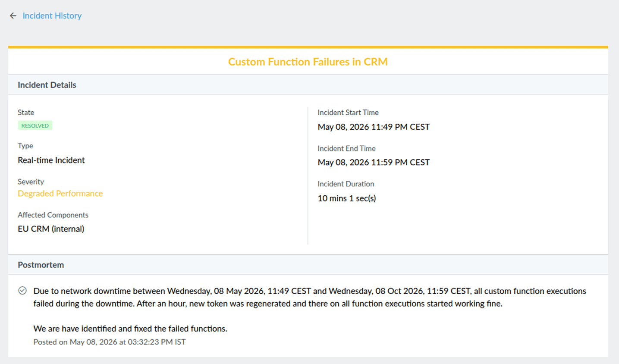Select the "Real-time Incident" type value
Viewport: 619px width, 364px height.
[51, 160]
